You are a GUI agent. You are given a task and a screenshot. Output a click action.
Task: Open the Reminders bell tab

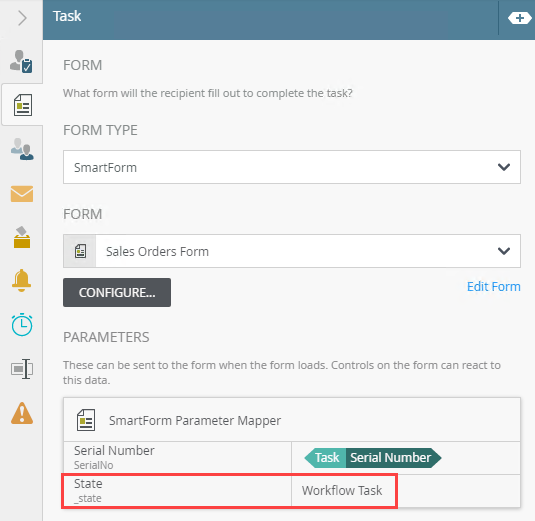tap(21, 280)
